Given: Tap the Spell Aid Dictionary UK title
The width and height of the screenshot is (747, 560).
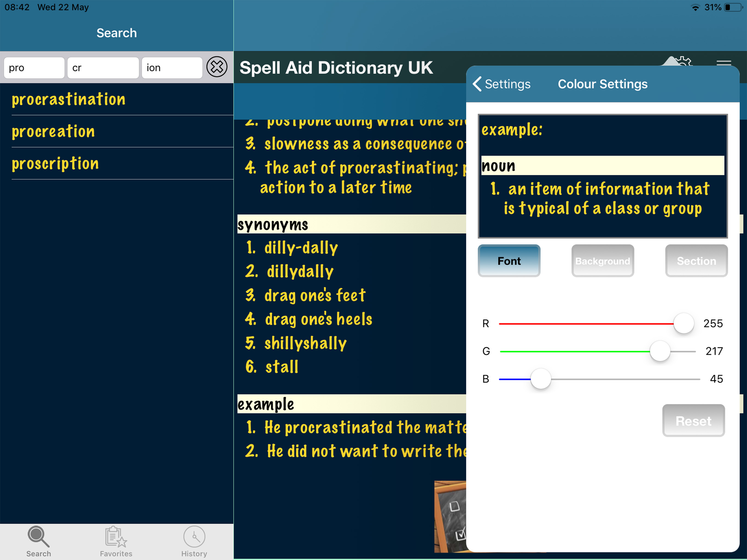Looking at the screenshot, I should (x=336, y=68).
